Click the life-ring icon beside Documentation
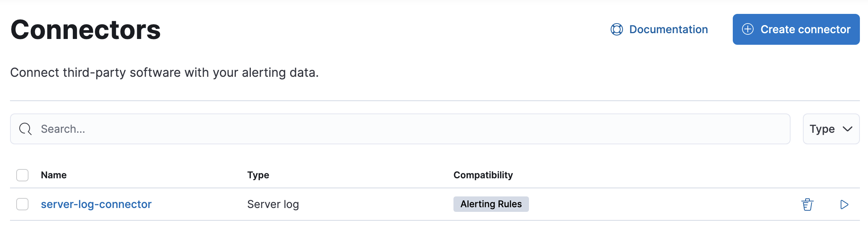Viewport: 868px width, 230px height. tap(616, 29)
